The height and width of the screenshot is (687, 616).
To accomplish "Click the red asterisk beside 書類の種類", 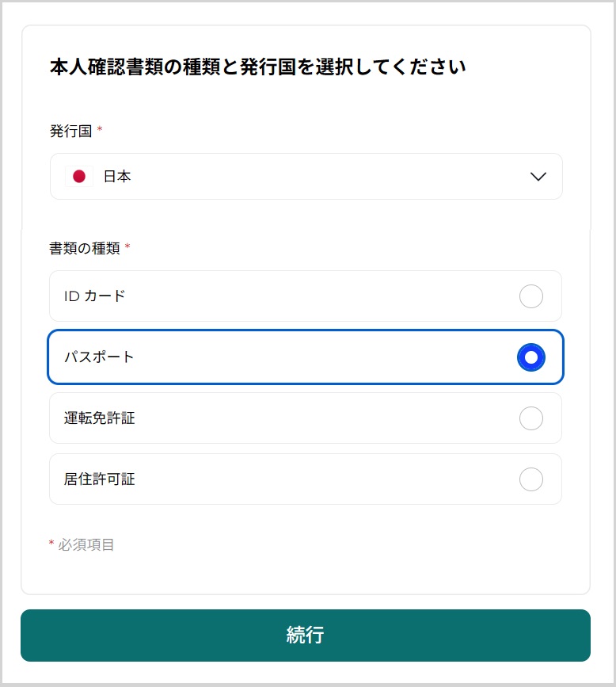I will 127,247.
